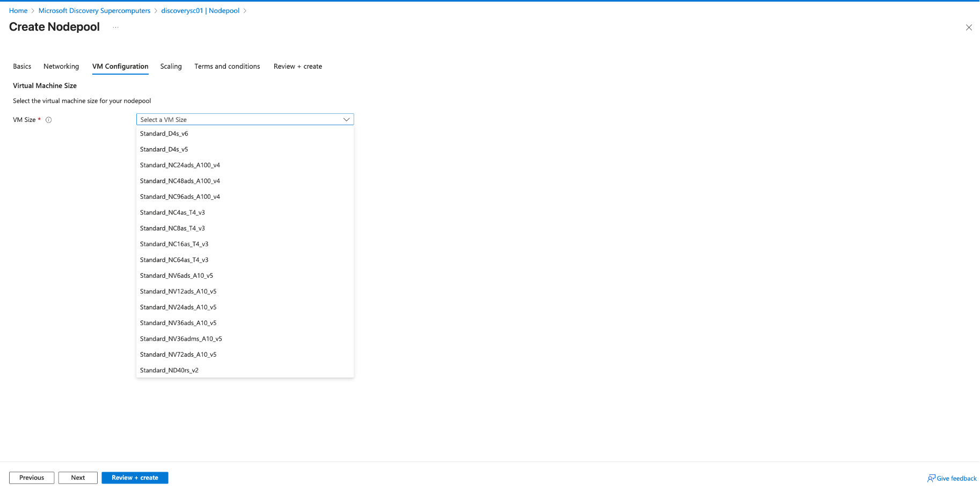Click the blue Review + create button

pos(135,478)
